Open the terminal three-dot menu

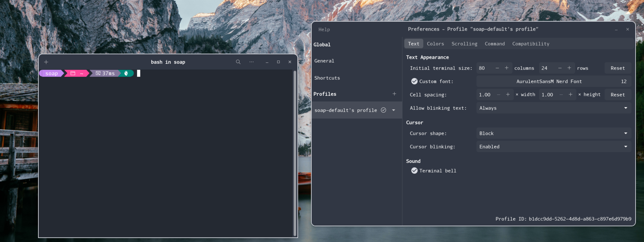coord(252,62)
